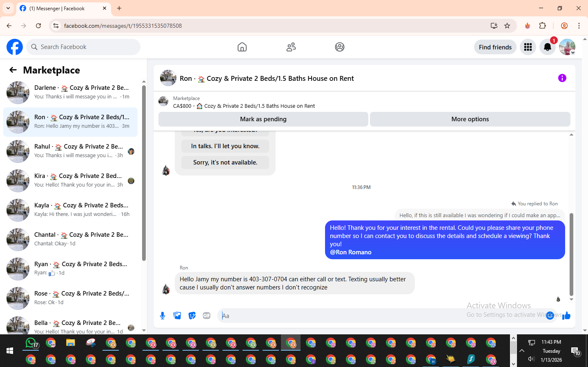This screenshot has width=588, height=367.
Task: Open Rose's conversation
Action: tap(70, 298)
